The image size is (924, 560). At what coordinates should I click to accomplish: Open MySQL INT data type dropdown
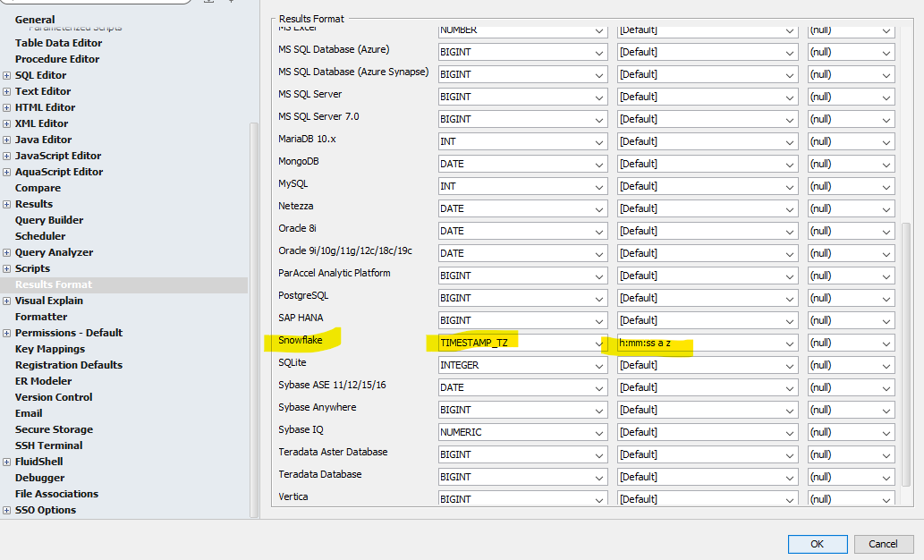[598, 186]
